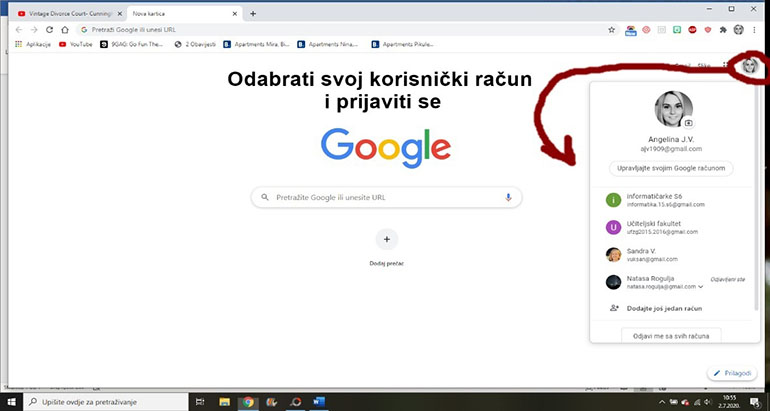
Task: Click the voice search microphone icon
Action: pyautogui.click(x=508, y=198)
